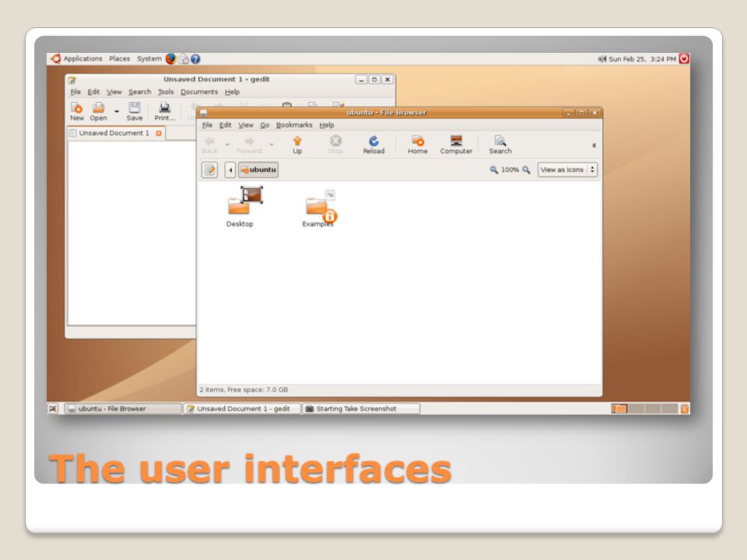The height and width of the screenshot is (560, 747).
Task: Click the Back arrow in File Browser
Action: (x=209, y=145)
